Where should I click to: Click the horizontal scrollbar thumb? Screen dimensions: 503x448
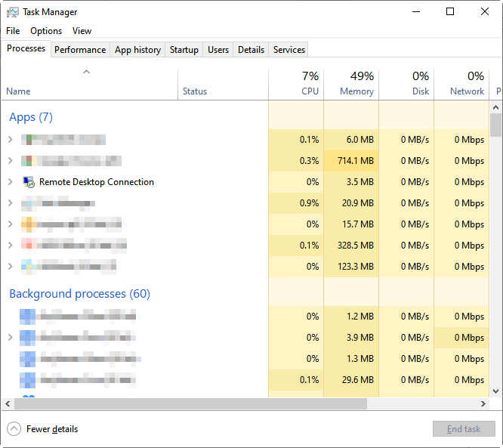pos(189,404)
